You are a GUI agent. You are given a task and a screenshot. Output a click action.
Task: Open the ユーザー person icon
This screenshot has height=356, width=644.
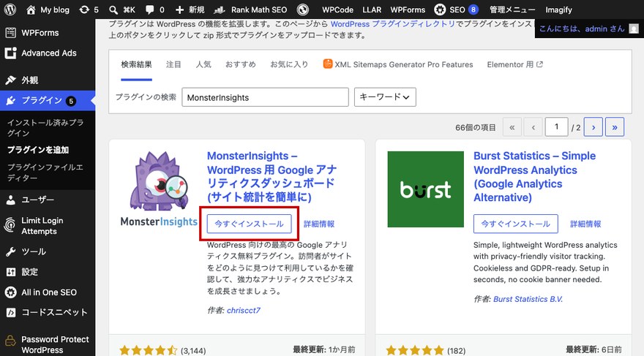[11, 200]
